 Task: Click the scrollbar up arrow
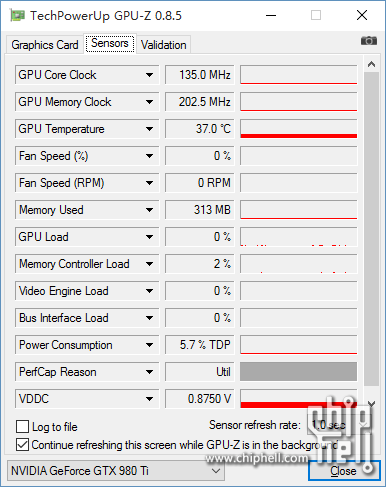pyautogui.click(x=371, y=64)
